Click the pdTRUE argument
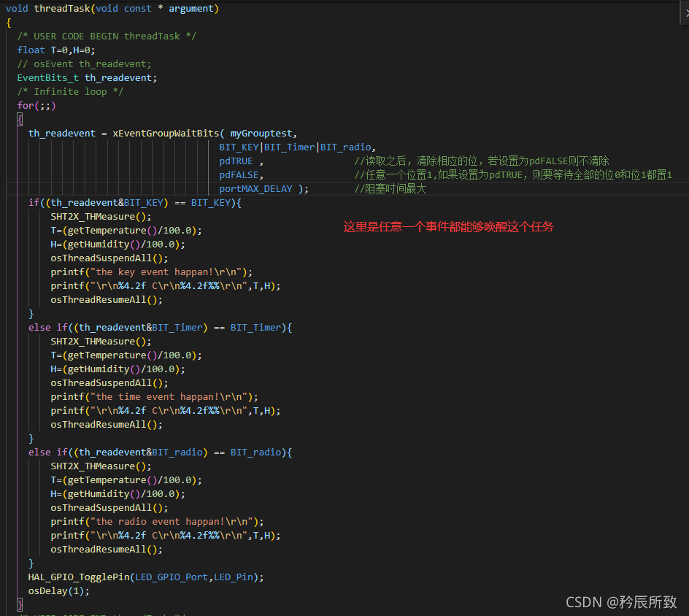The image size is (689, 616). click(x=236, y=161)
